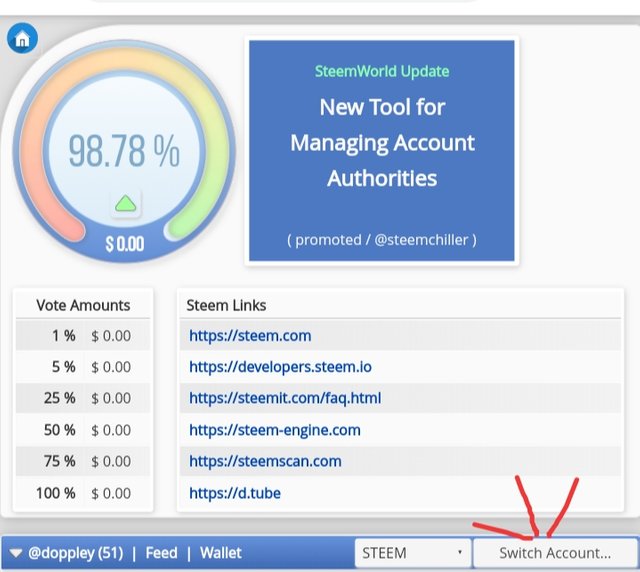640x572 pixels.
Task: Open the https://d.tube link
Action: (235, 493)
